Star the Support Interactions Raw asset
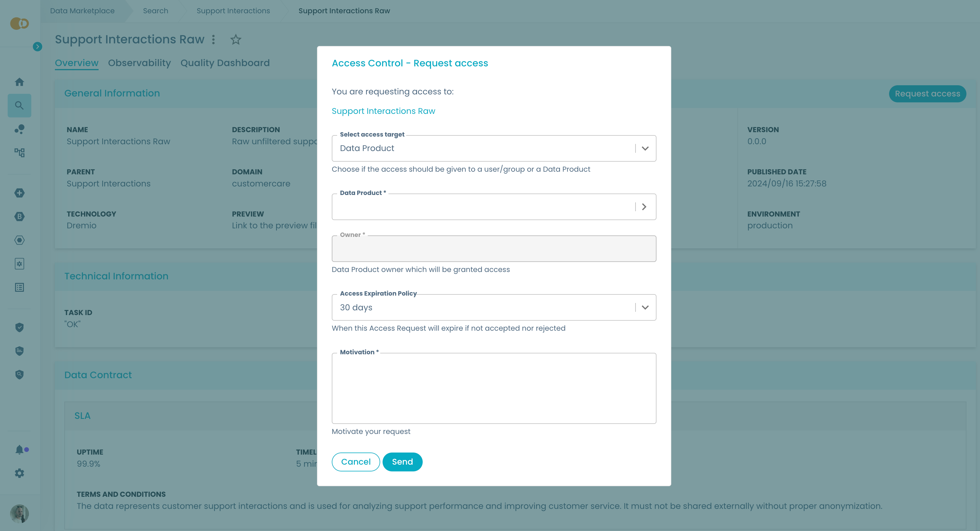 click(236, 40)
